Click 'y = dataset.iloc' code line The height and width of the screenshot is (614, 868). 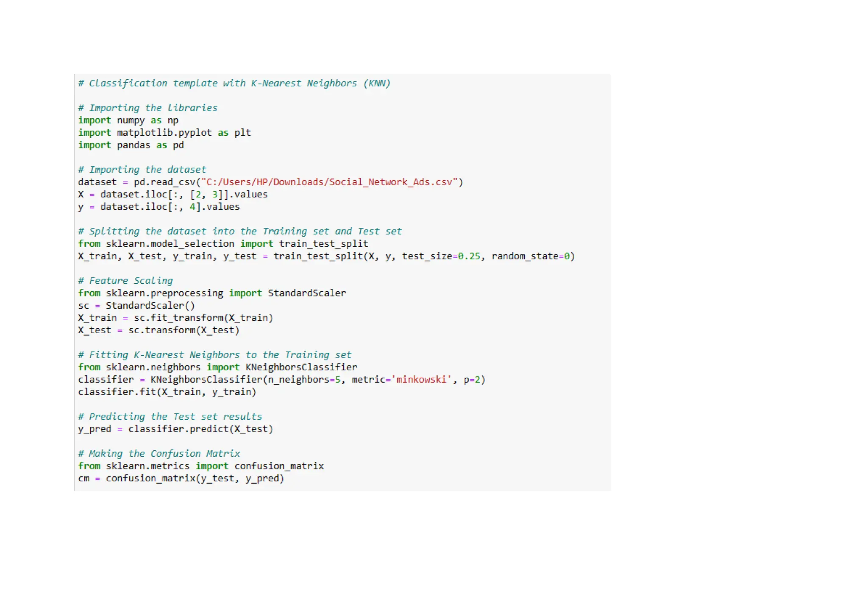pos(159,207)
